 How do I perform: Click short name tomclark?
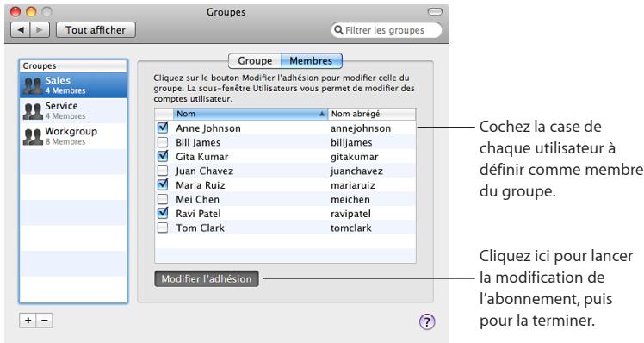point(350,228)
